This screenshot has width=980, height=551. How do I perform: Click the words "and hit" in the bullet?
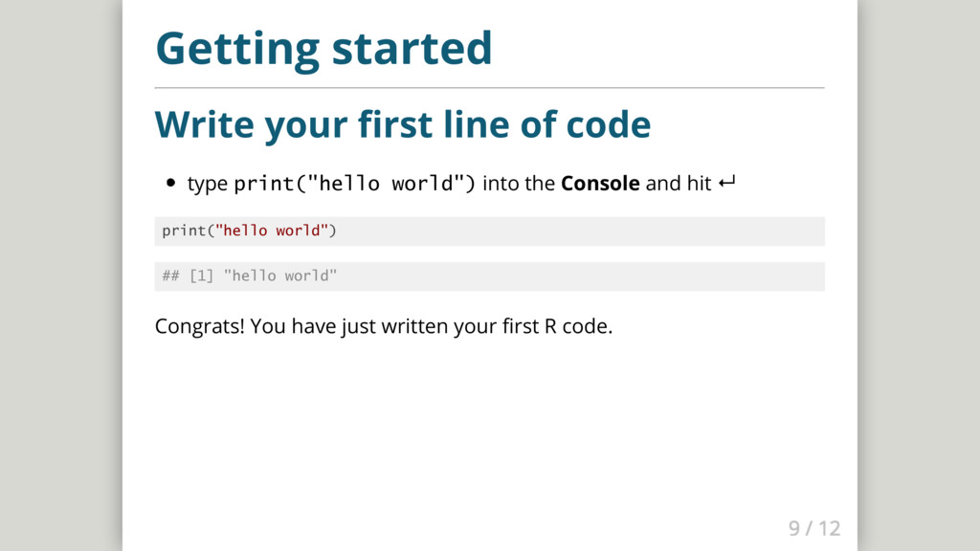pos(678,183)
